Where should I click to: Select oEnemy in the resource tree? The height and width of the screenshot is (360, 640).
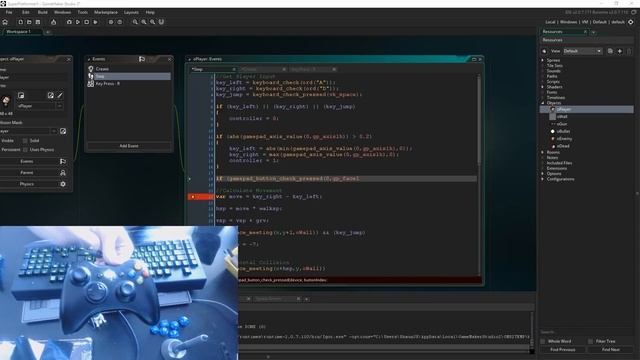tap(564, 139)
